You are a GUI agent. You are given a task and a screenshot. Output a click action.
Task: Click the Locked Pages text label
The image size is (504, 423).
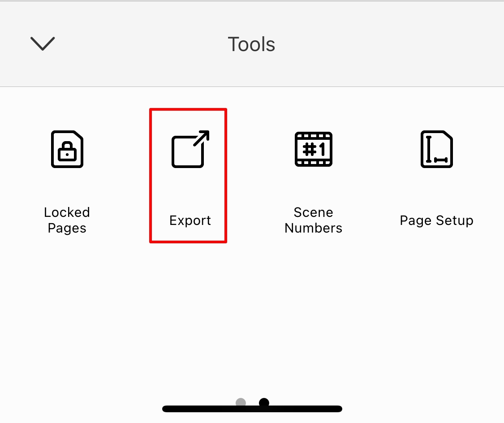(67, 220)
